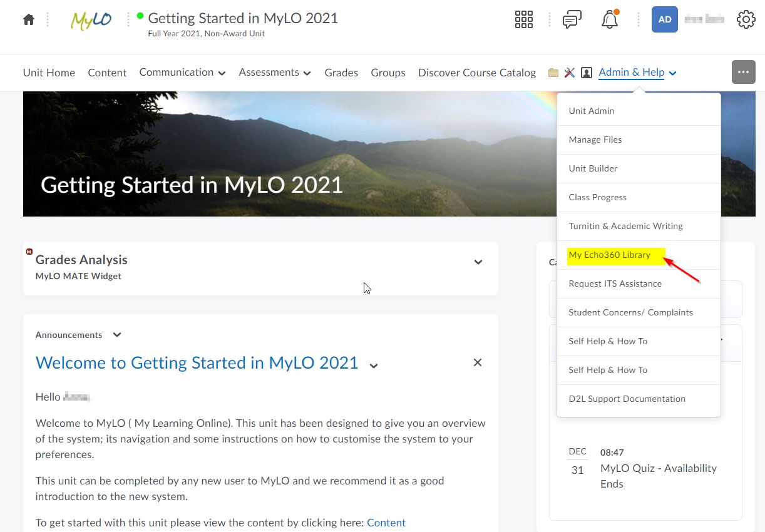765x532 pixels.
Task: Open the Content navbar item
Action: point(107,73)
